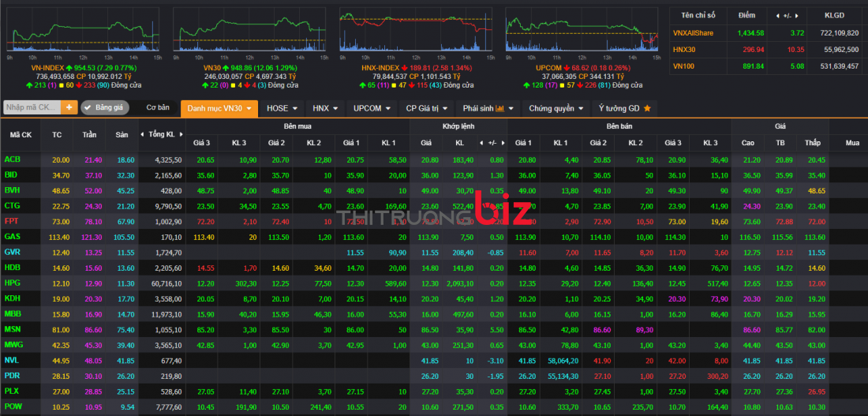Click the VNXAllShare index name
This screenshot has height=416, width=868.
pyautogui.click(x=693, y=33)
